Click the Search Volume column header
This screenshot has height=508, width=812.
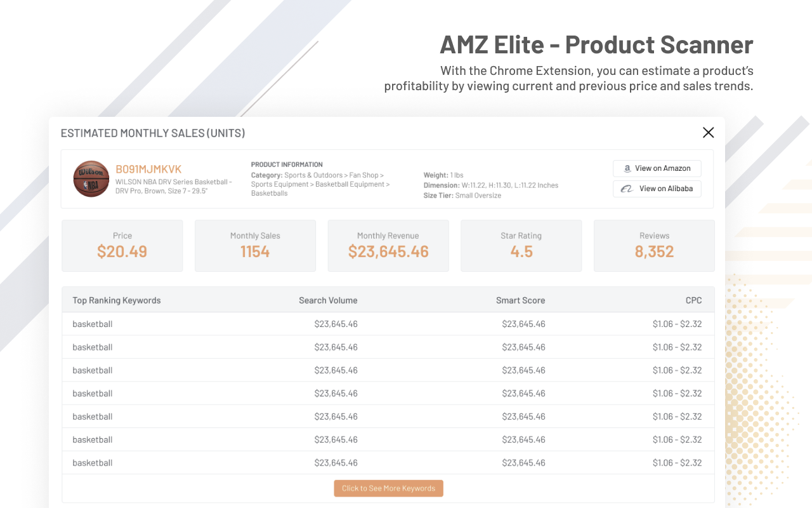(328, 300)
